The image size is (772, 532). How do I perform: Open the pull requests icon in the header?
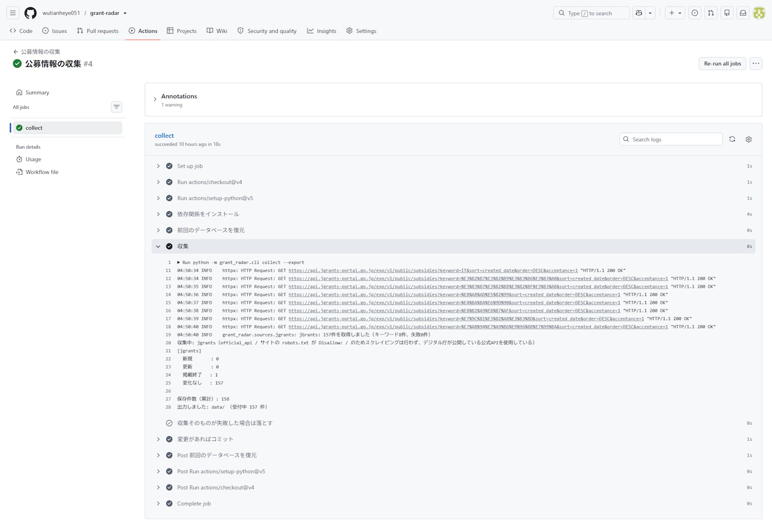pos(711,13)
